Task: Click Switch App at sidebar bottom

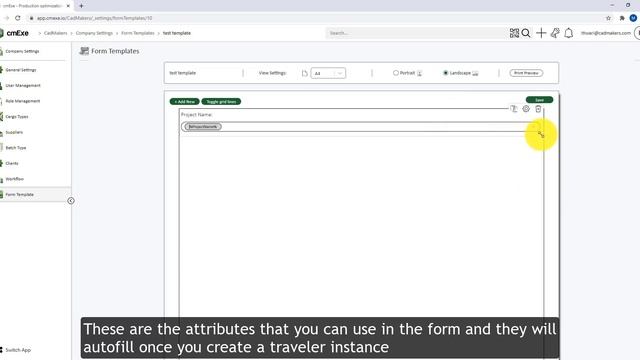Action: coord(18,350)
